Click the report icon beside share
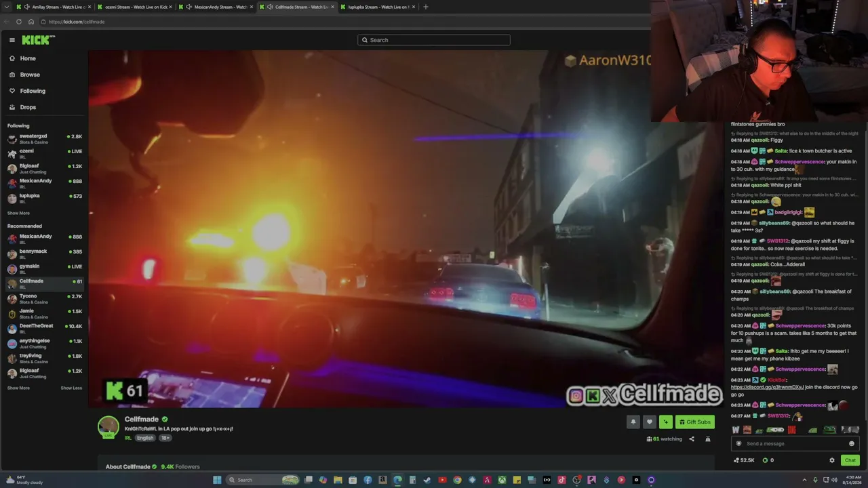This screenshot has width=868, height=488. 708,439
